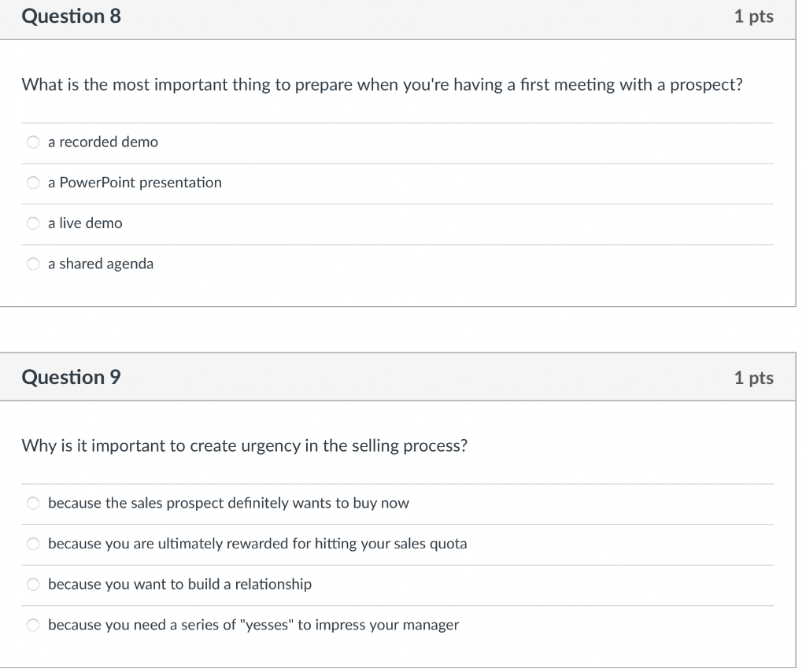Click the 'a live demo' answer label
The height and width of the screenshot is (672, 806).
tap(85, 223)
